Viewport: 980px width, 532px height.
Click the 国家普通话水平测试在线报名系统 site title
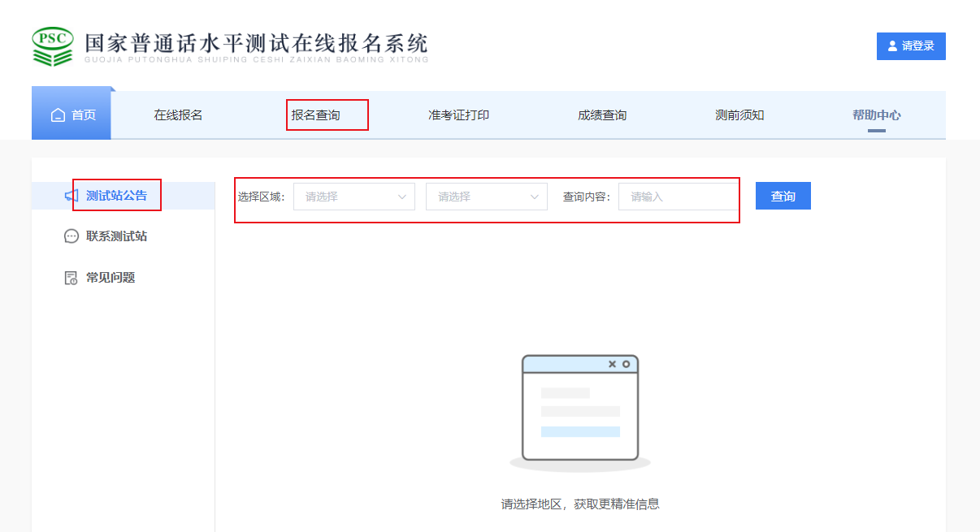(x=256, y=44)
